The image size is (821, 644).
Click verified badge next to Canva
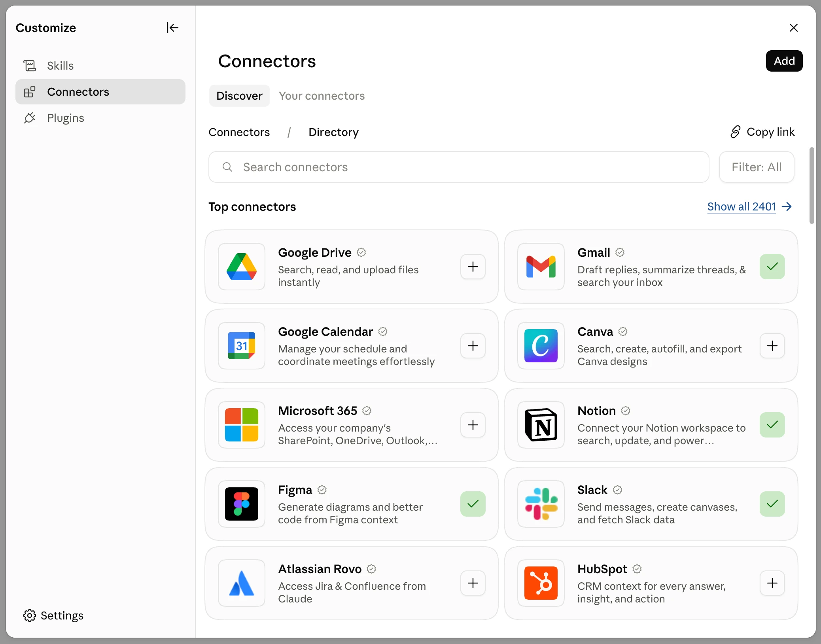coord(622,331)
